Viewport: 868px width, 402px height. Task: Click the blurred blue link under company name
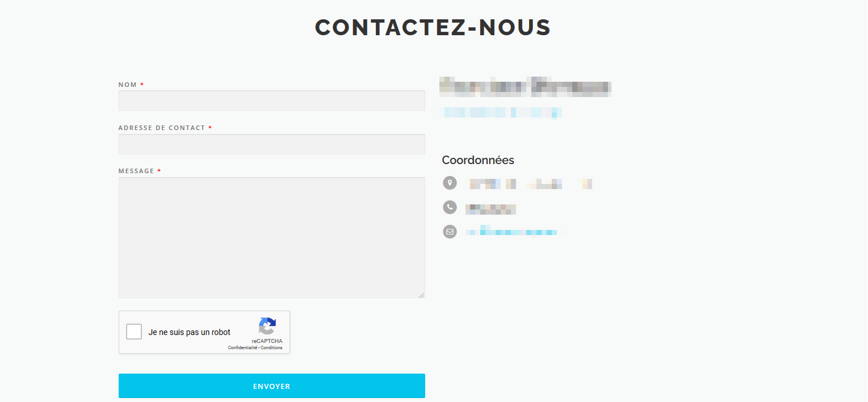tap(501, 112)
